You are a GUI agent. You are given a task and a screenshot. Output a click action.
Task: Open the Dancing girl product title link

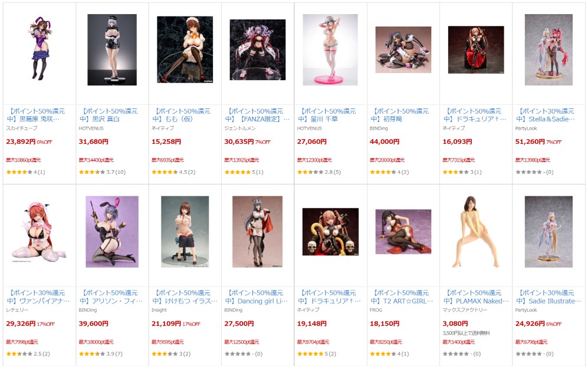[x=256, y=296]
